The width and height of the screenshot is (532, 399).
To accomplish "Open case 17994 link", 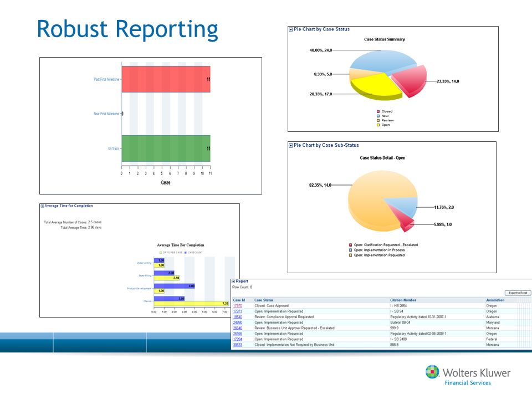I will click(238, 339).
